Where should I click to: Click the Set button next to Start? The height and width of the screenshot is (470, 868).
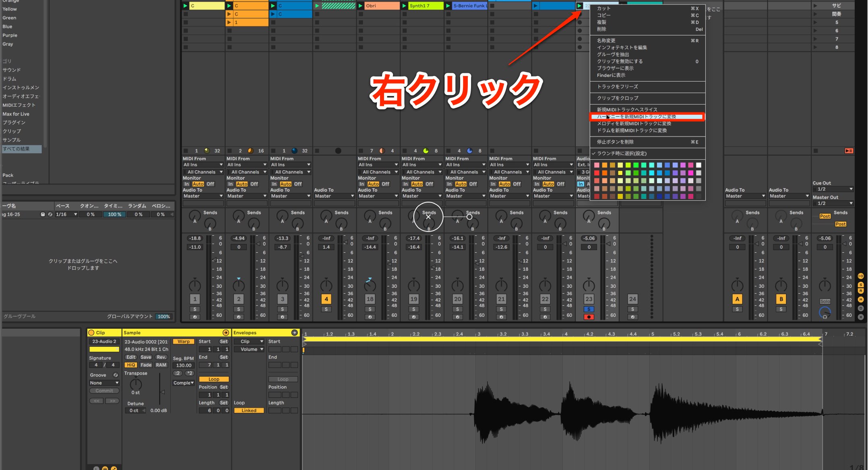[224, 342]
